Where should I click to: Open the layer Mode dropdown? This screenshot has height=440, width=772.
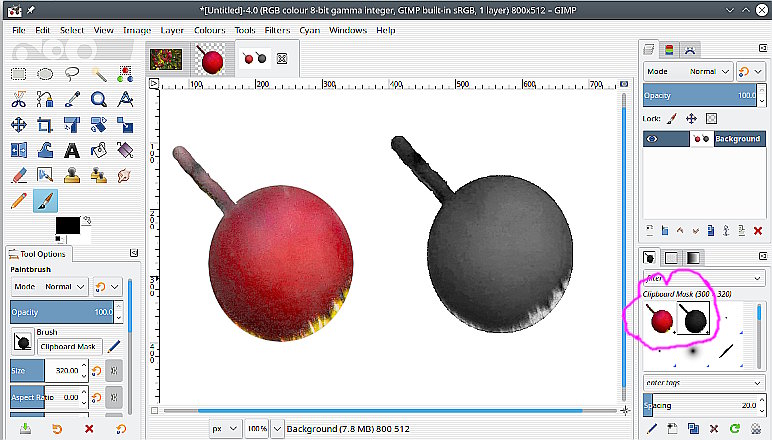(688, 72)
